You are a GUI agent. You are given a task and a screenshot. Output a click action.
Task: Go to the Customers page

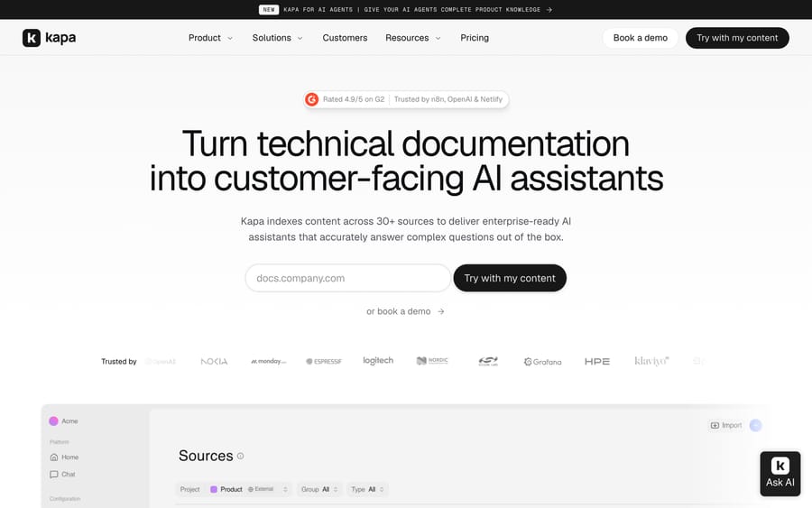(x=345, y=38)
